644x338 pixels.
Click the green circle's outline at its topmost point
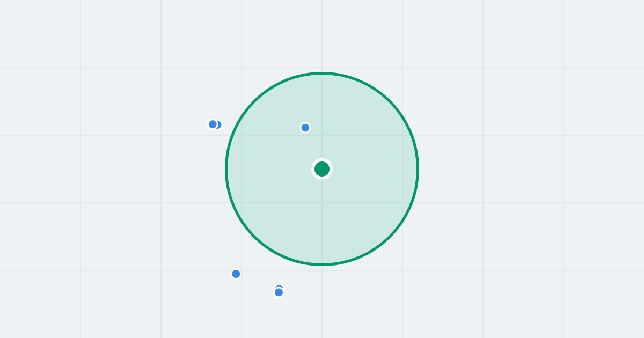pos(322,74)
